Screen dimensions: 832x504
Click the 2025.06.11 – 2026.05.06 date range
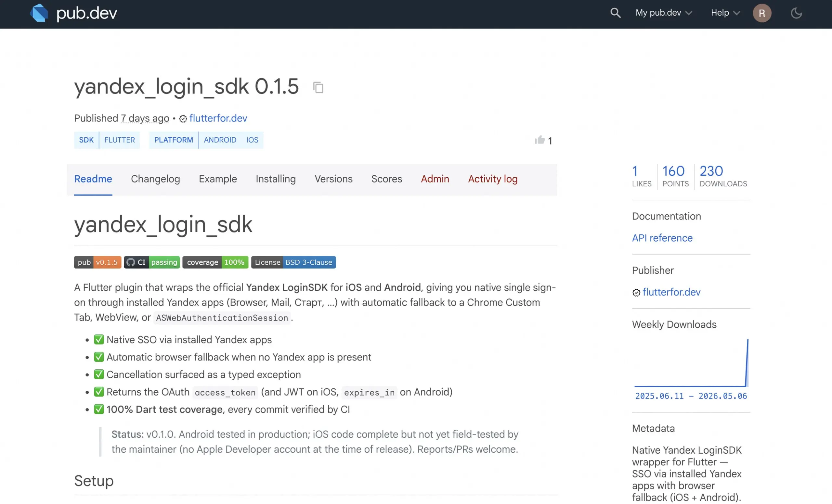point(691,396)
